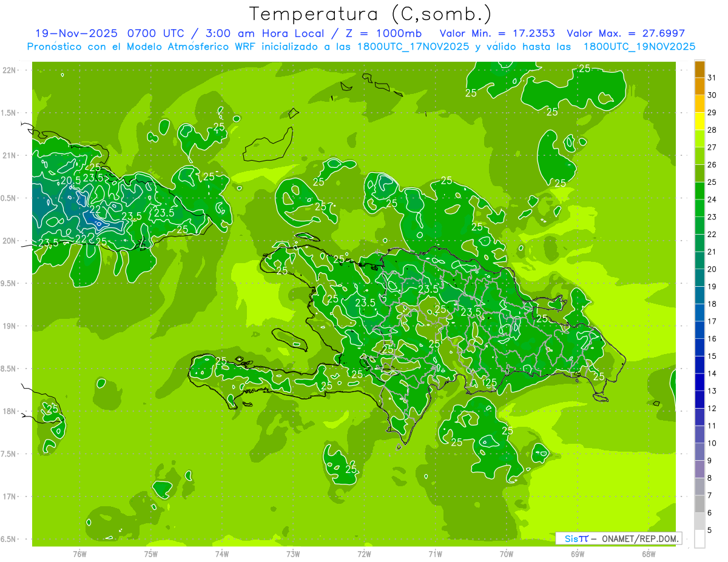728x562 pixels.
Task: Click the 'Temperatura (C,somb.)' map title
Action: [371, 13]
